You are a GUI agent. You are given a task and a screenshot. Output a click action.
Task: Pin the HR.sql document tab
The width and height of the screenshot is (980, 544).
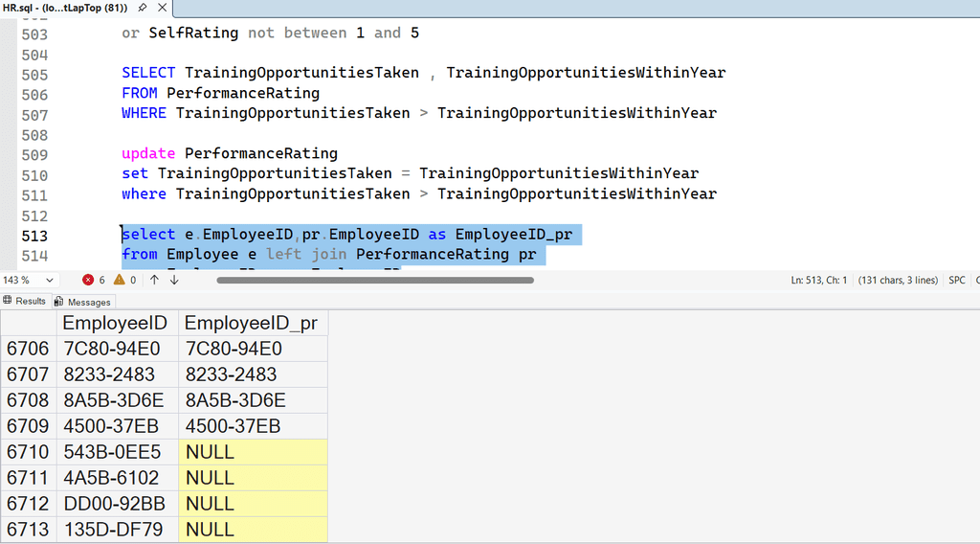coord(143,8)
